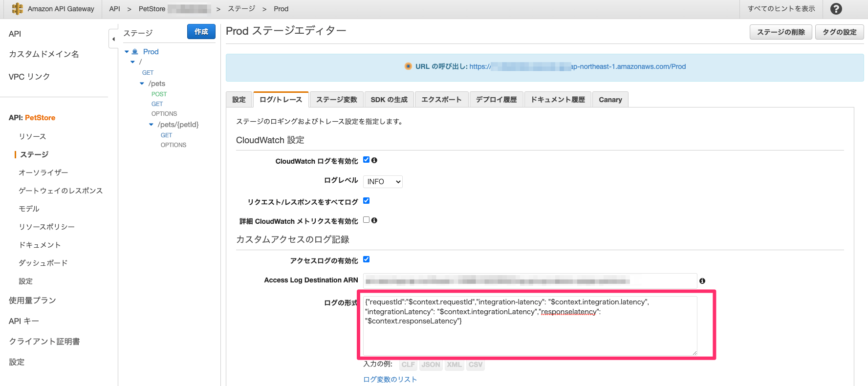Open リソースポリシー in sidebar

pos(47,227)
